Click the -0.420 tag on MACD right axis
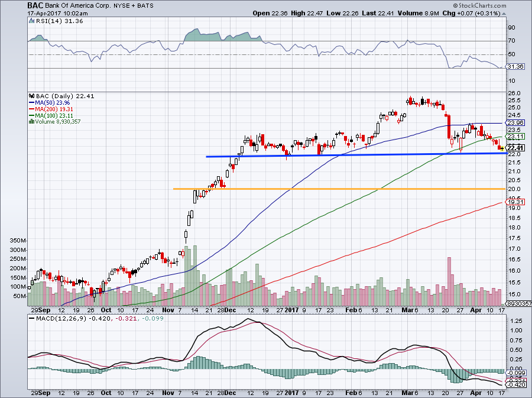Screen dimensions: 532x398 [x=516, y=385]
